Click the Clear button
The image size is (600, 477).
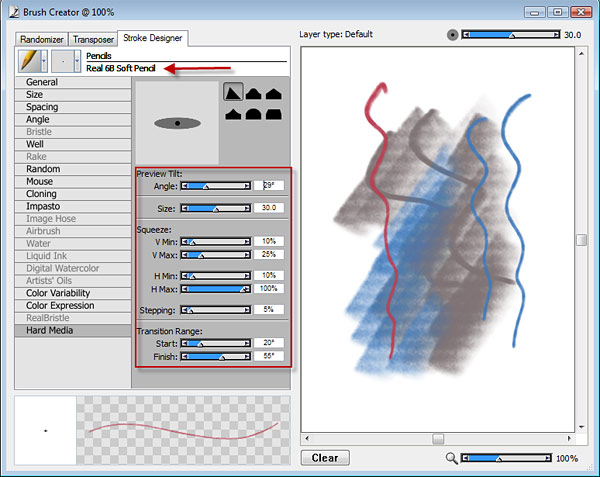click(325, 458)
